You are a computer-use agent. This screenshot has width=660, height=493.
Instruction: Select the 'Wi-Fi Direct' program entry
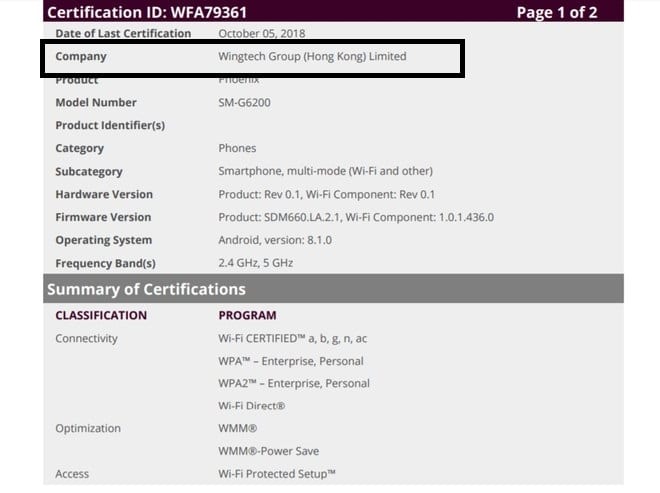pyautogui.click(x=252, y=406)
